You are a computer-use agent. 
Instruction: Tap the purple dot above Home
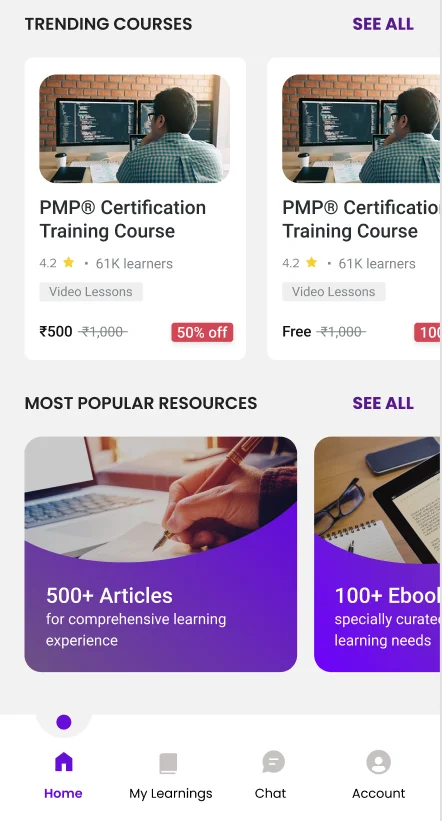(x=63, y=722)
